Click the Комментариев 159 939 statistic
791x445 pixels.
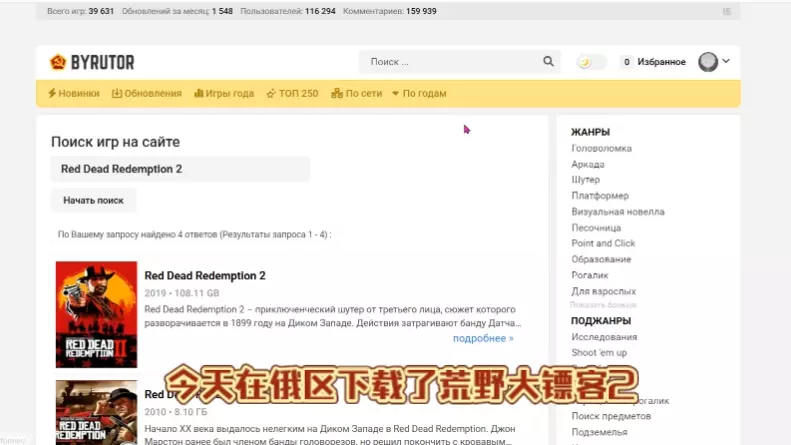[389, 11]
